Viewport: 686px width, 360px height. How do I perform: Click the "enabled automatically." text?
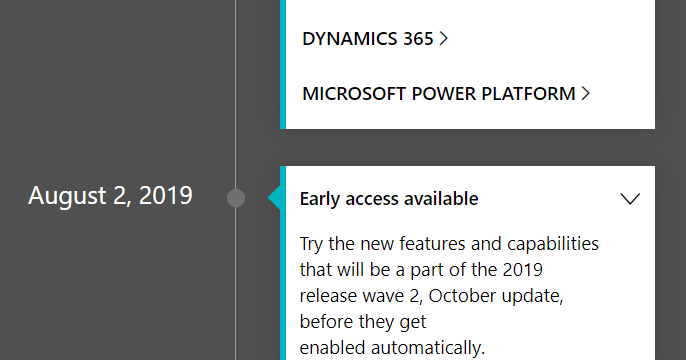pyautogui.click(x=392, y=348)
